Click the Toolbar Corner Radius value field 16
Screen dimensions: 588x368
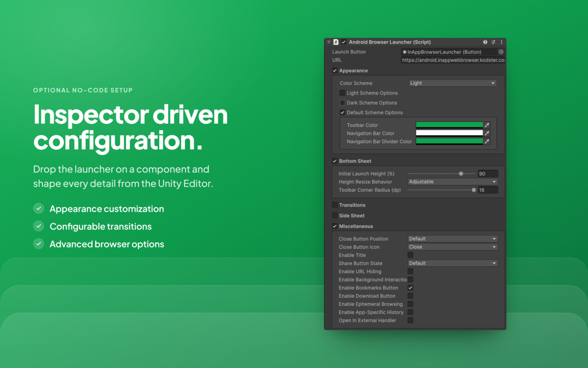[488, 190]
